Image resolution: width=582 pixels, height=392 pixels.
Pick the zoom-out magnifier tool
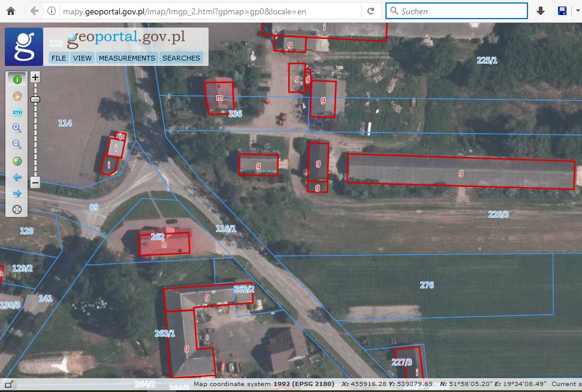click(x=17, y=144)
